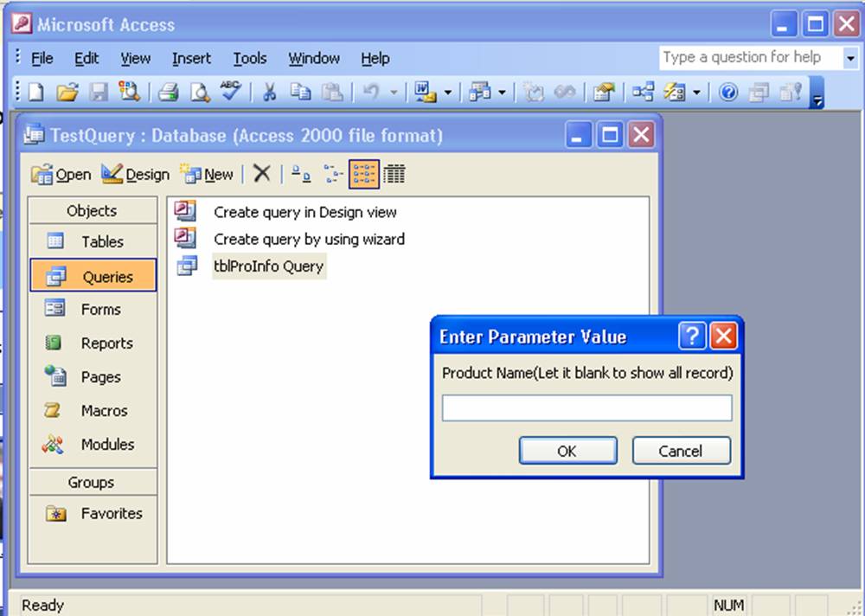This screenshot has width=865, height=616.
Task: Click the New blank database toolbar icon
Action: click(35, 93)
